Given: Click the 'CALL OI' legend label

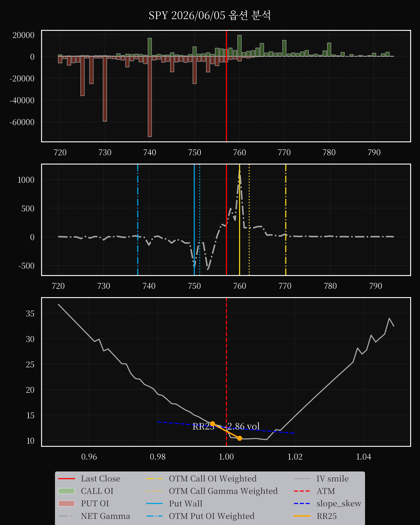Looking at the screenshot, I should click(97, 491).
